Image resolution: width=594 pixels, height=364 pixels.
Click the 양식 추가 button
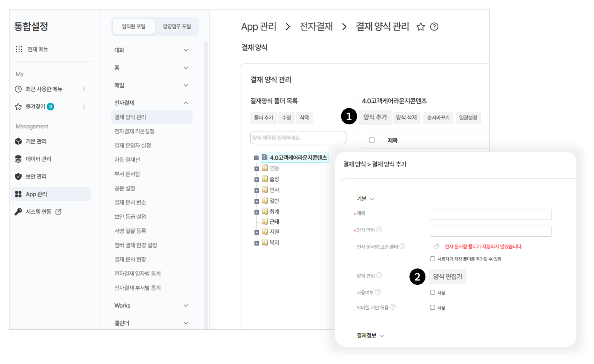click(375, 117)
